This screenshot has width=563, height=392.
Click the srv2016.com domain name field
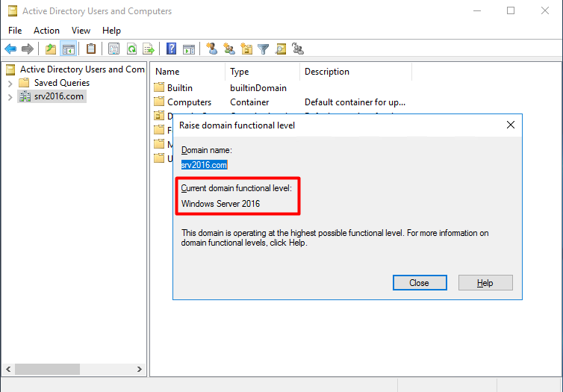(x=204, y=165)
